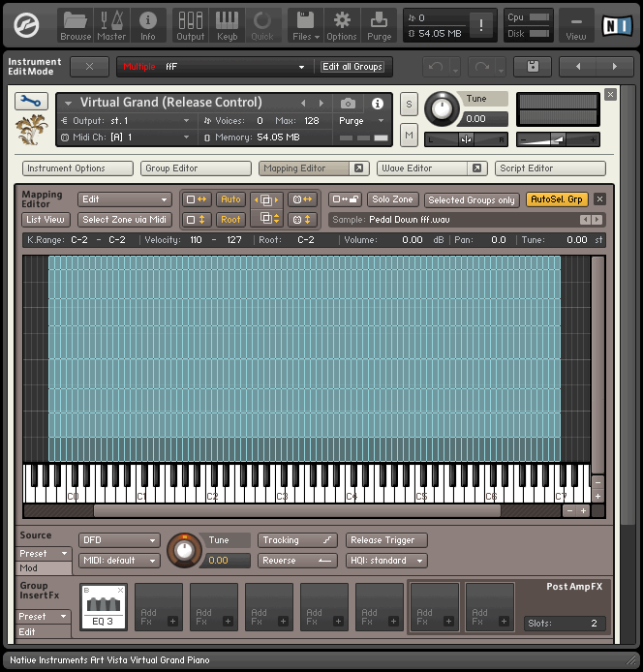Open the Options gear
Viewport: 643px width, 672px height.
click(342, 26)
